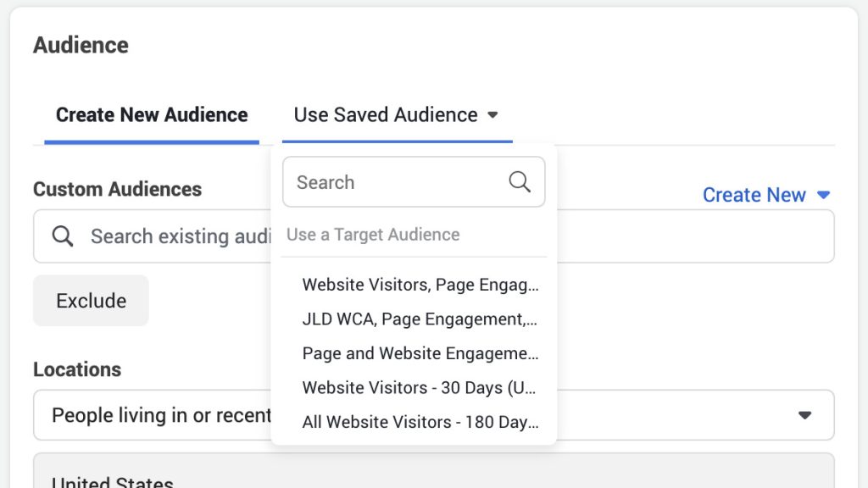Image resolution: width=868 pixels, height=488 pixels.
Task: Click the Audience section title
Action: coord(81,45)
